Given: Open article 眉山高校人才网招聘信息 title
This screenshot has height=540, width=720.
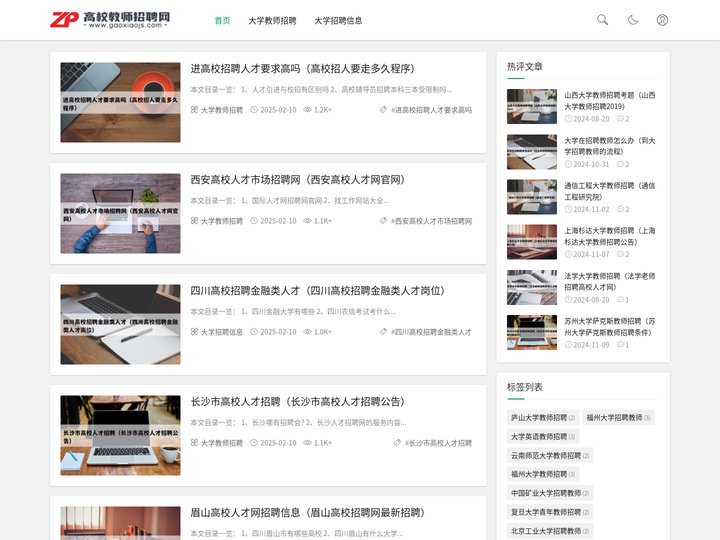Looking at the screenshot, I should coord(308,513).
